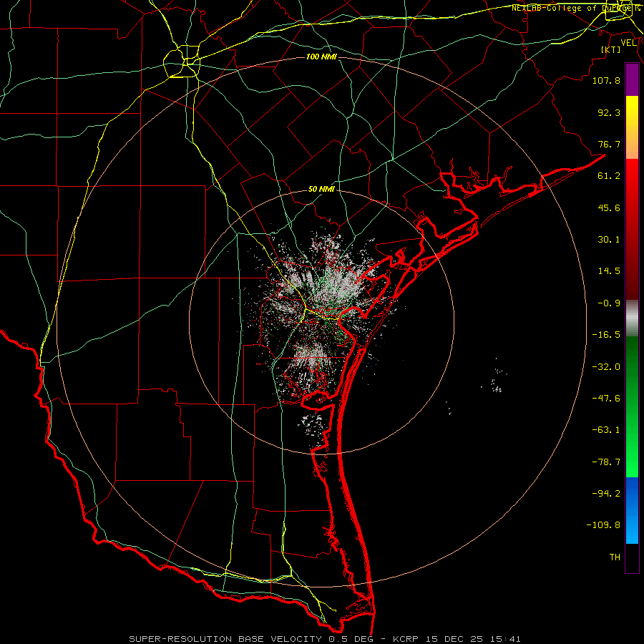Viewport: 644px width, 644px height.
Task: Click the -78.7 velocity scale value
Action: coord(606,462)
